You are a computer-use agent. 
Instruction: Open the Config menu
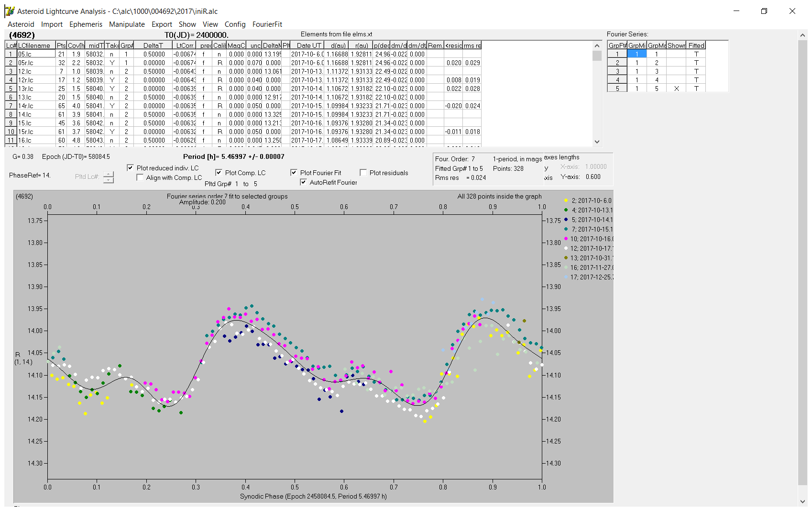pos(235,24)
